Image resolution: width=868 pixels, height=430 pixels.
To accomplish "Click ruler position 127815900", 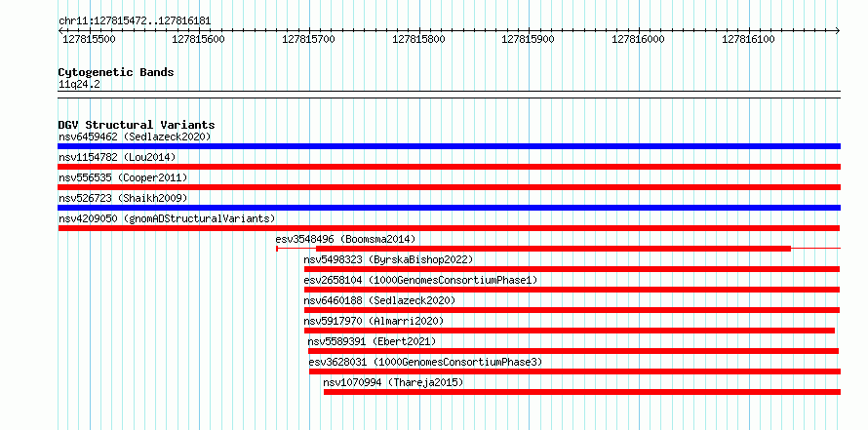I will point(528,39).
